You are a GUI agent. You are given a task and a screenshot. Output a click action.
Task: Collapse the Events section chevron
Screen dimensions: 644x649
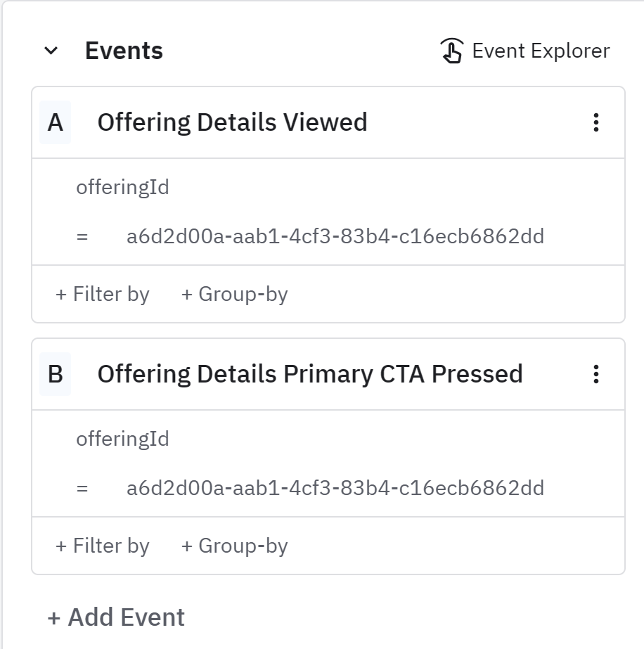pos(51,51)
